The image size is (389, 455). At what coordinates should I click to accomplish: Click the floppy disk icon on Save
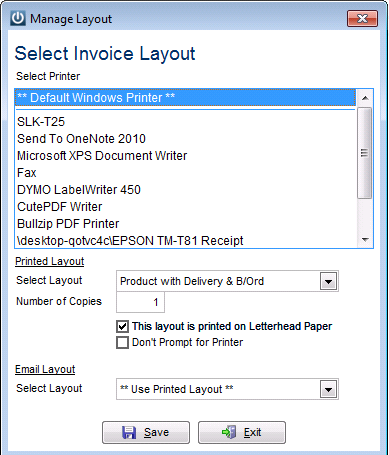coord(129,433)
